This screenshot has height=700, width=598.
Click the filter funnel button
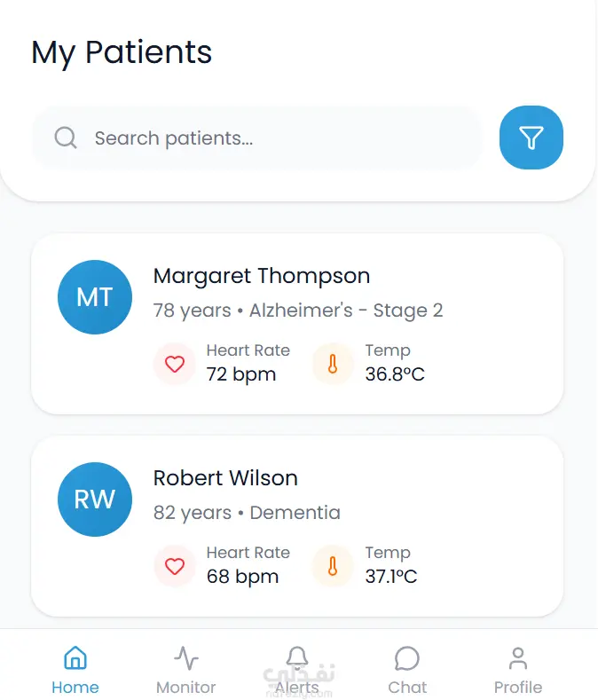pyautogui.click(x=531, y=138)
